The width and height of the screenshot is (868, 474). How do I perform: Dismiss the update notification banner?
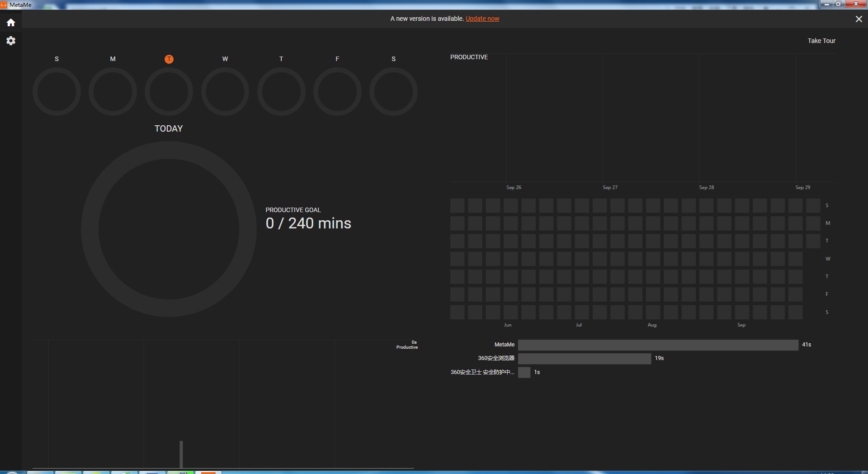coord(859,19)
